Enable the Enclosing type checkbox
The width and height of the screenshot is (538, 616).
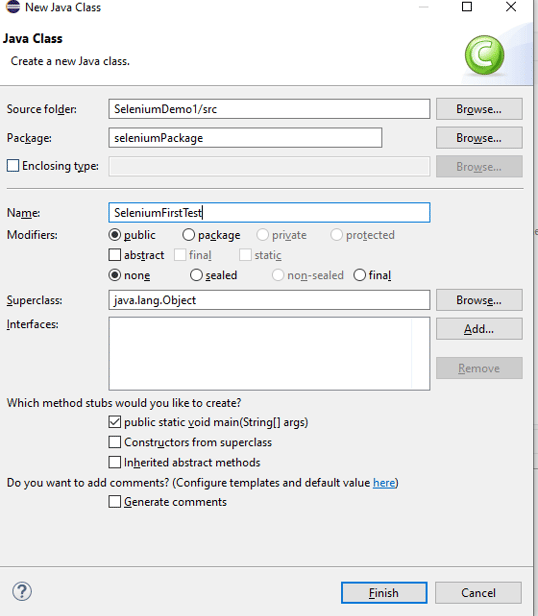click(13, 166)
